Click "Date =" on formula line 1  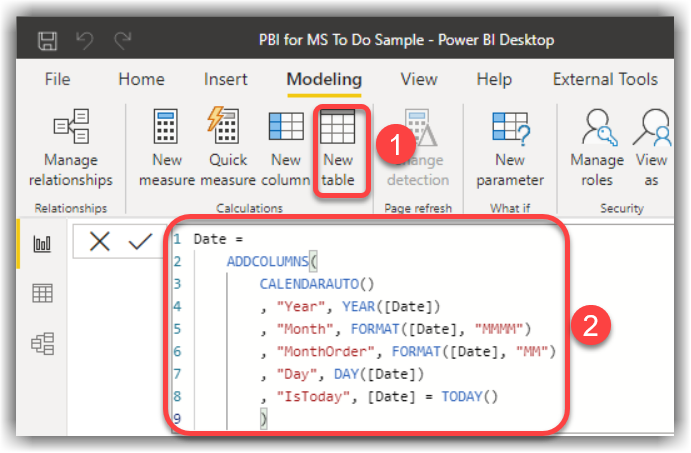tap(218, 239)
